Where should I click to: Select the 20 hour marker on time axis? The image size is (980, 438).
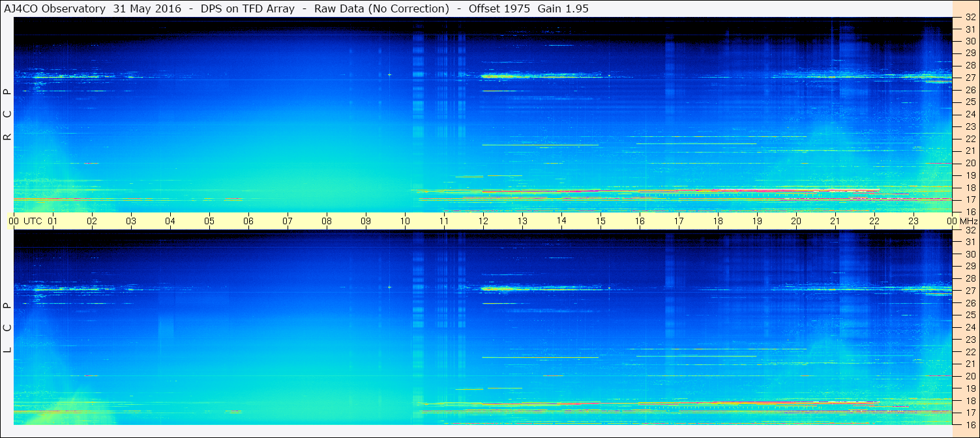click(x=796, y=221)
